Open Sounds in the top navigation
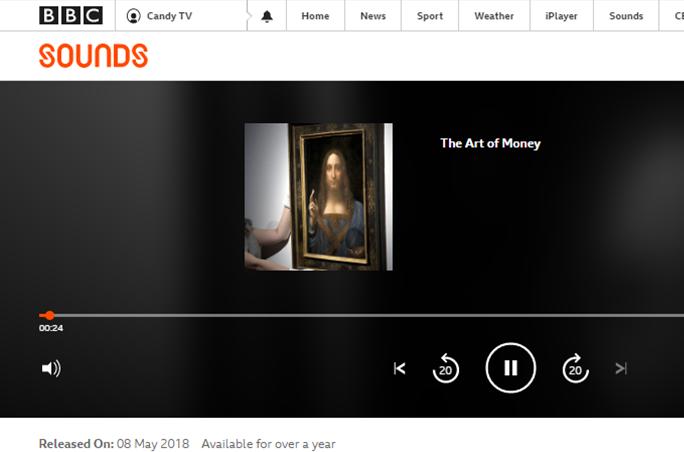684x452 pixels. (x=626, y=16)
